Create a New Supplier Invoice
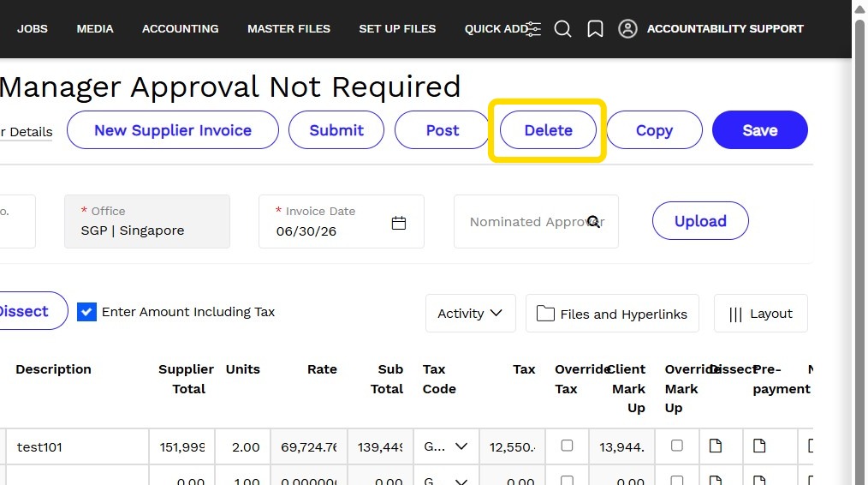The width and height of the screenshot is (868, 485). pos(173,129)
